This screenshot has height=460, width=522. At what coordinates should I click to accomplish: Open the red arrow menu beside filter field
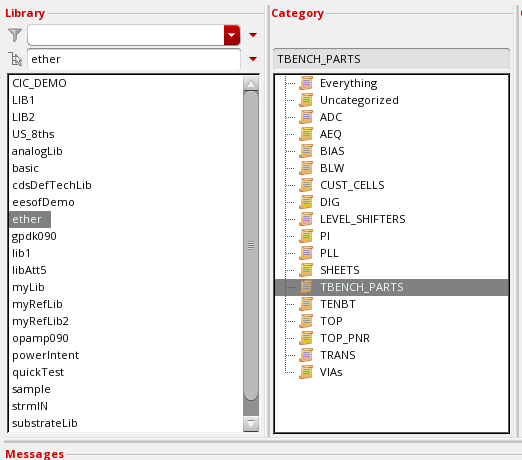(253, 35)
